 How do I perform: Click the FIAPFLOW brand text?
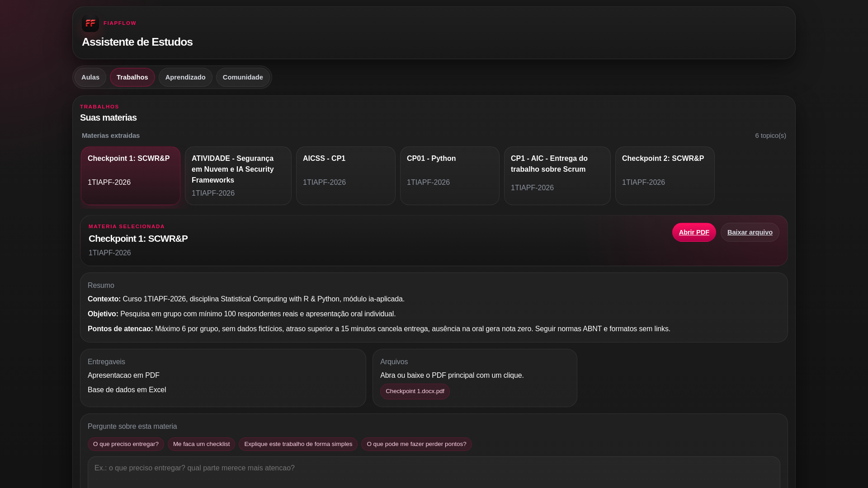[120, 23]
